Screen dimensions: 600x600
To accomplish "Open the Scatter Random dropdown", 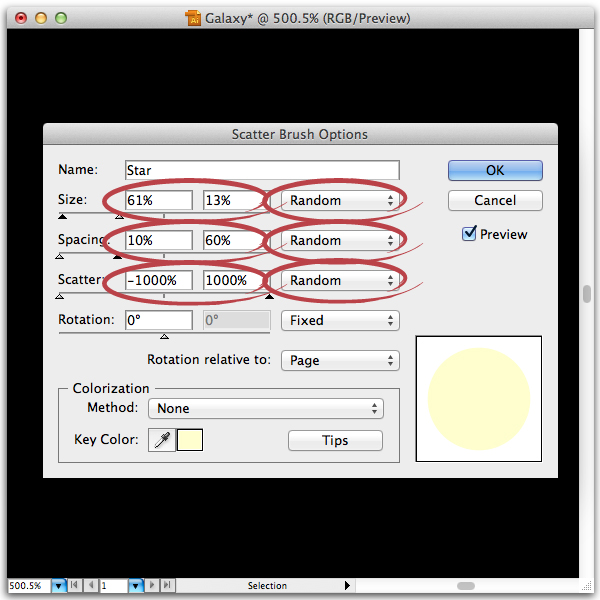I will 340,280.
